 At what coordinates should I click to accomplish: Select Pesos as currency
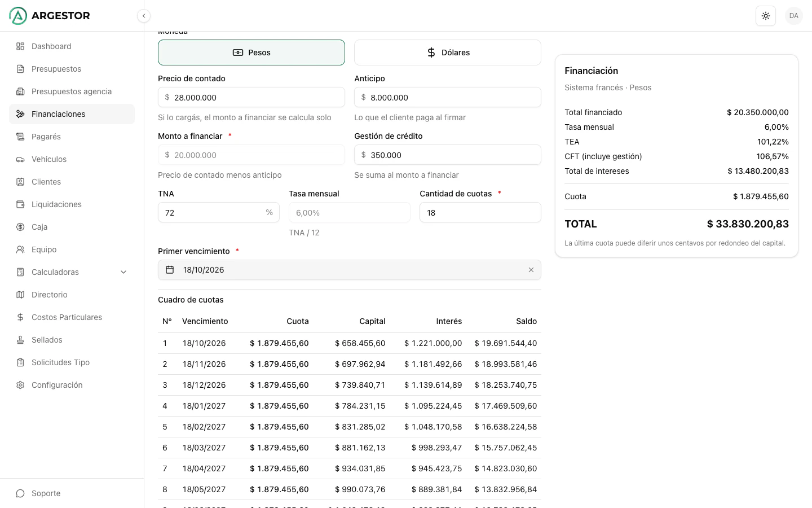click(251, 52)
